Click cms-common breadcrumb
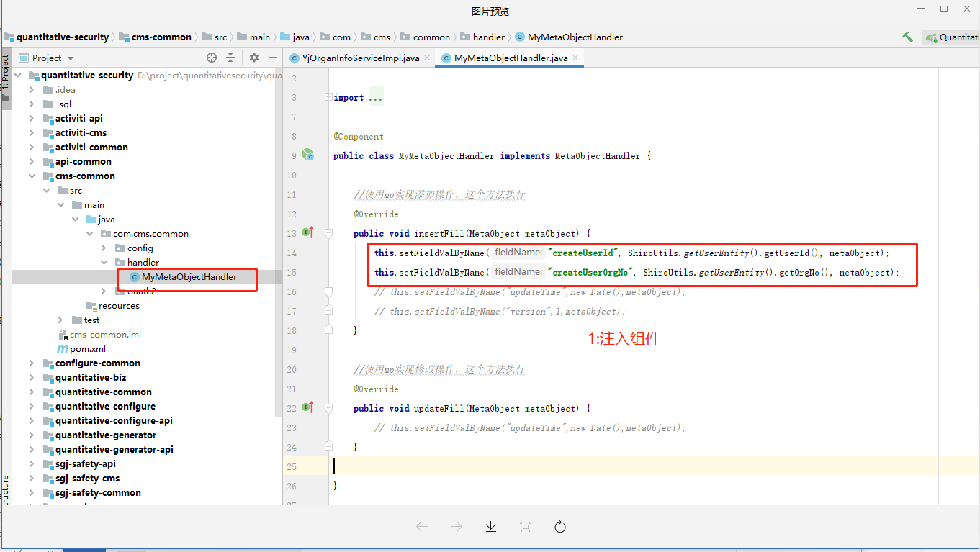 [x=156, y=37]
